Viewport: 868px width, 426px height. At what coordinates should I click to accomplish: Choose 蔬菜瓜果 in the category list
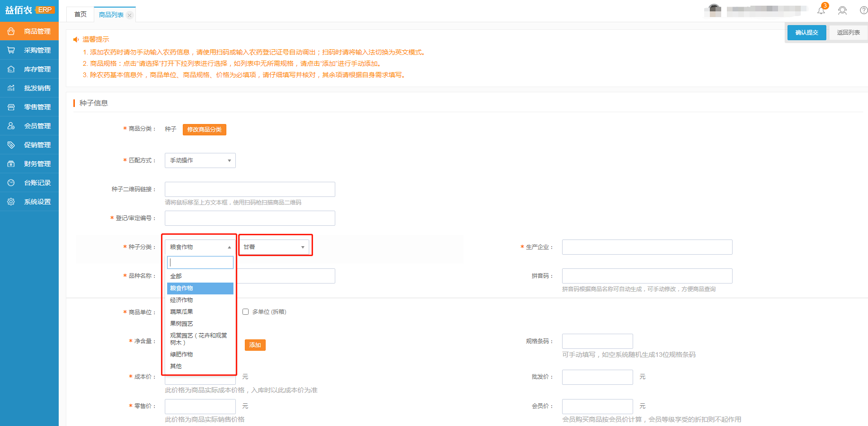[x=181, y=312]
